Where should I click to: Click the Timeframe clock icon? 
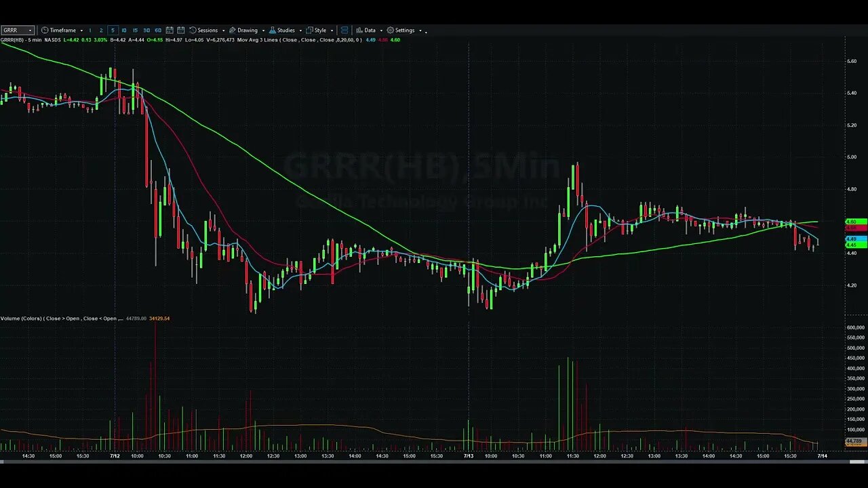click(45, 30)
